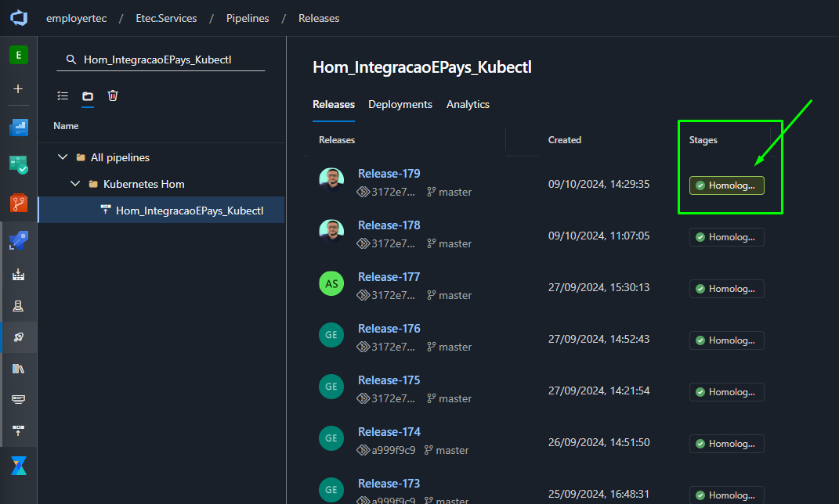Screen dimensions: 839x504
Task: Collapse the Kubernetes Hom folder
Action: click(x=75, y=184)
